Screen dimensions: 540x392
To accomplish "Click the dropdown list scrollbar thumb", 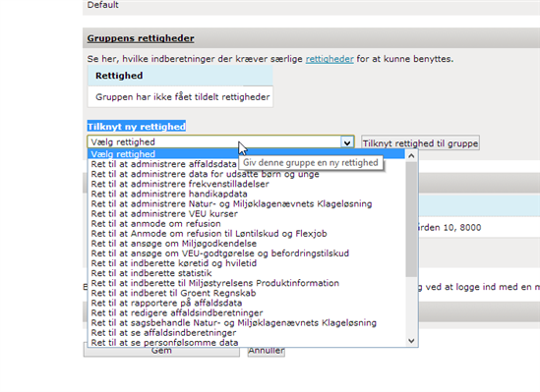I will point(411,219).
